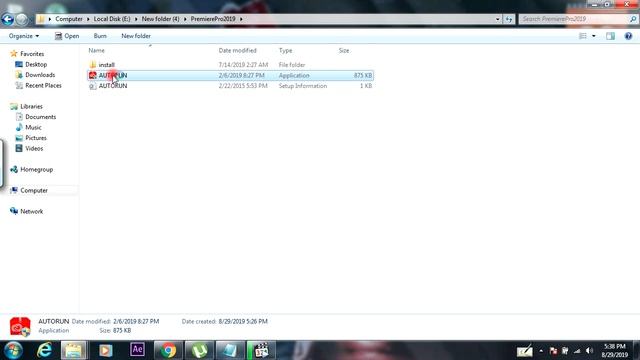Refresh the folder via address bar button
The image size is (640, 360).
(509, 19)
